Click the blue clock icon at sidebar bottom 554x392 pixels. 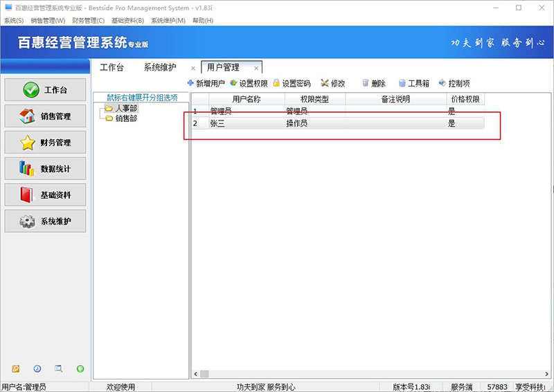pos(37,368)
